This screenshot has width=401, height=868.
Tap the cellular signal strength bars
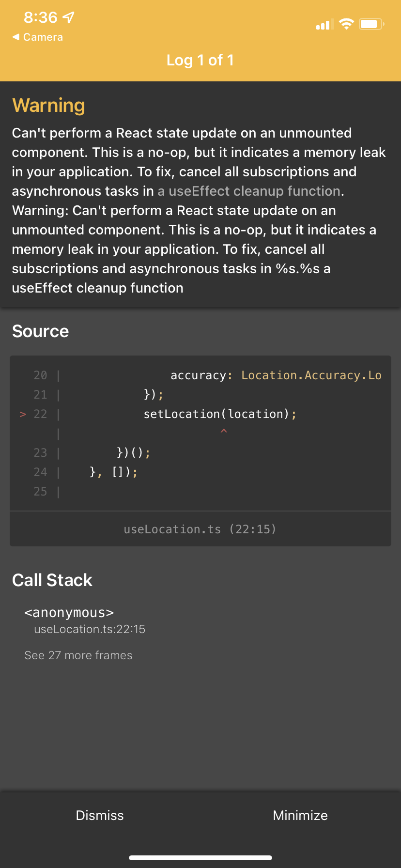click(x=323, y=24)
